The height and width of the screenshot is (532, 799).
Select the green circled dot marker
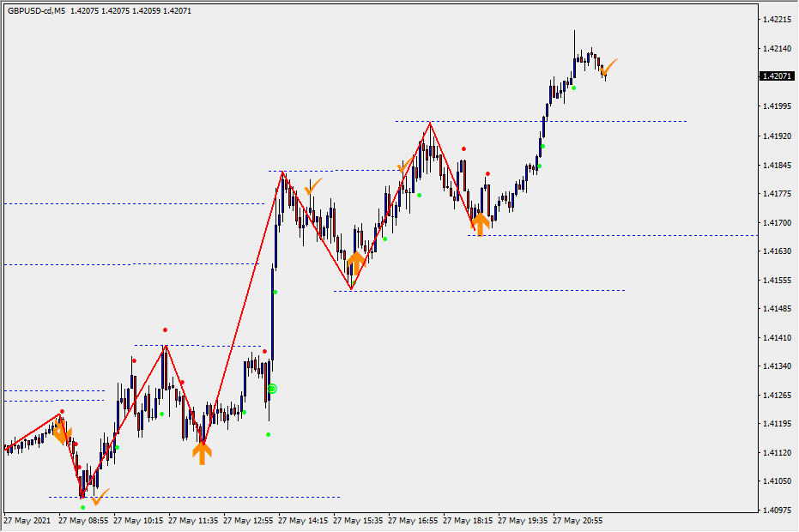point(272,389)
